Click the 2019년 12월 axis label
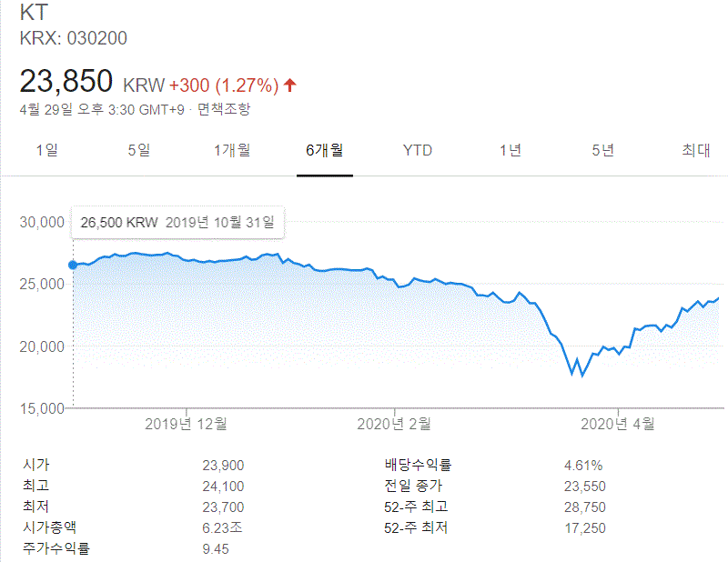The height and width of the screenshot is (562, 728). 186,424
